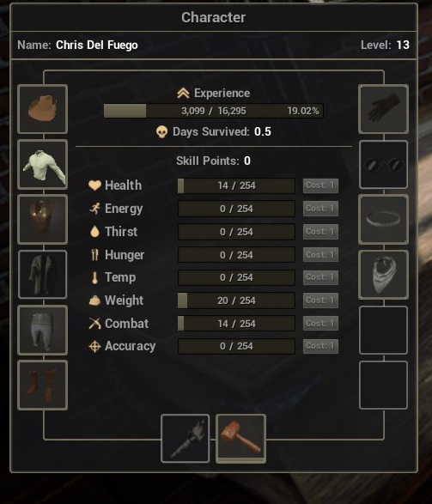Select the belt equipment slot

(x=383, y=219)
